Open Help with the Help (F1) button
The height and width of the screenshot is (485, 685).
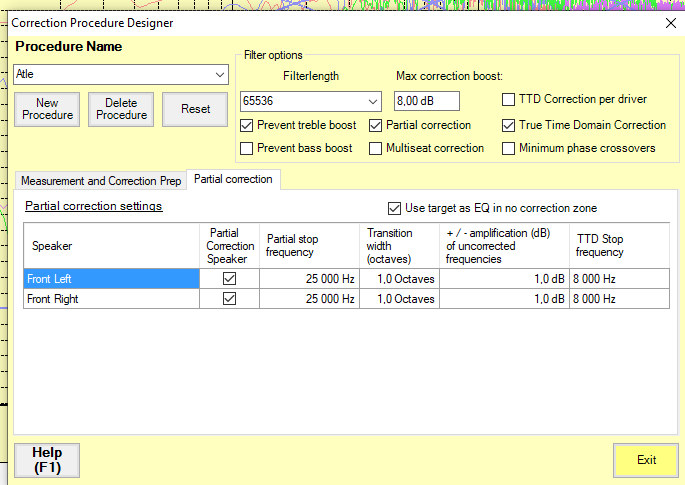pyautogui.click(x=46, y=460)
